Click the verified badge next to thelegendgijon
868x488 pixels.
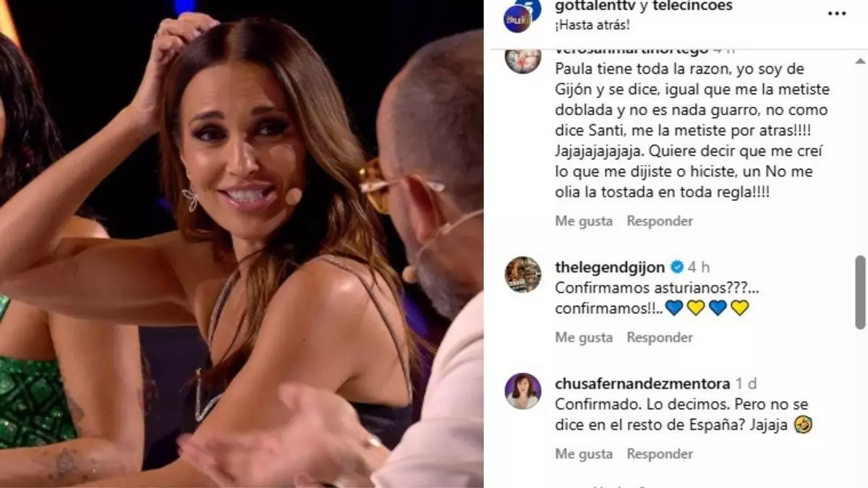pyautogui.click(x=677, y=267)
